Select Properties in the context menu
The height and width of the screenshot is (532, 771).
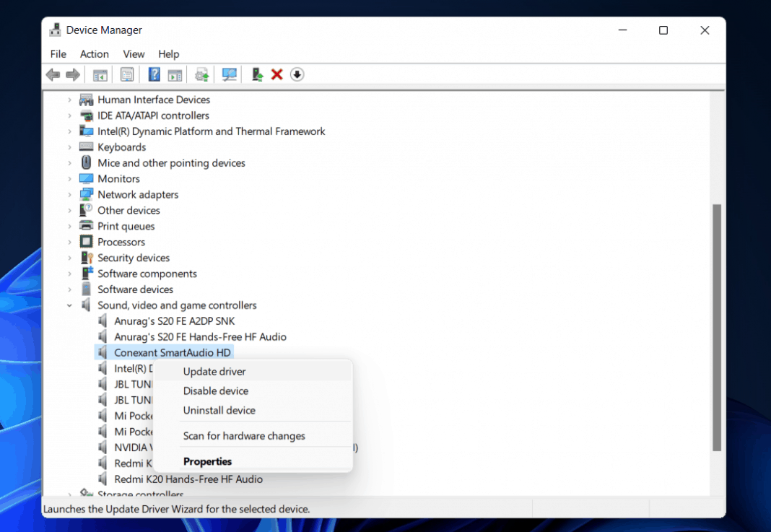coord(207,461)
